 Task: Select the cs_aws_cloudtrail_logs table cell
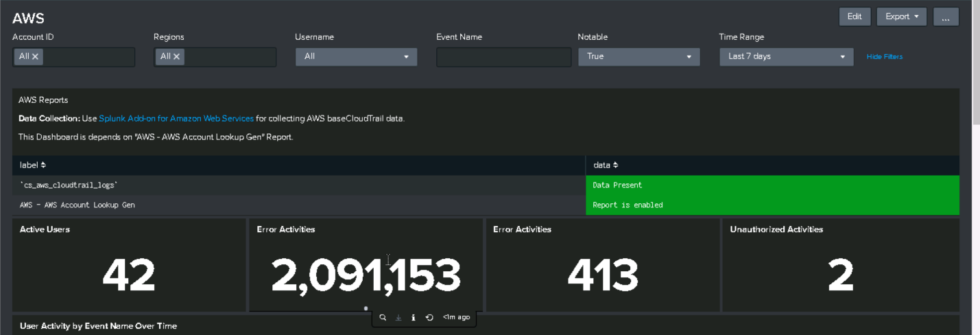[x=298, y=185]
